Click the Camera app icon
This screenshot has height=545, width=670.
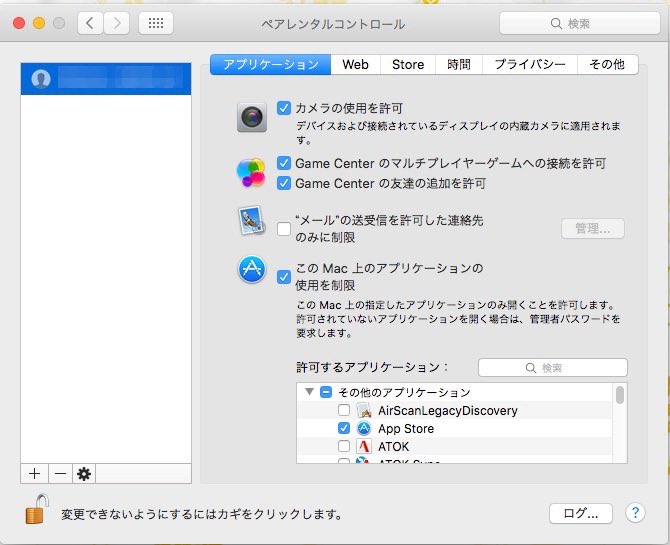click(x=252, y=117)
